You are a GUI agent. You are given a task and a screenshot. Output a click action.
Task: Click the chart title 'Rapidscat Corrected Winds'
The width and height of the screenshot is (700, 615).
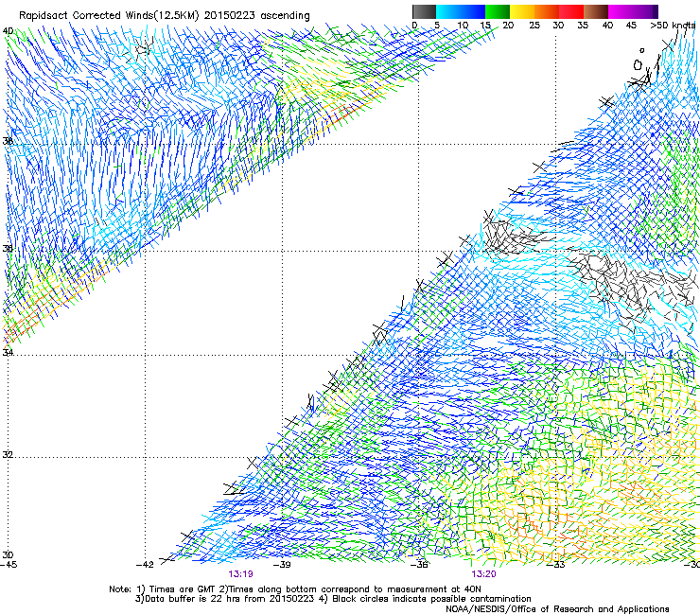click(x=86, y=15)
